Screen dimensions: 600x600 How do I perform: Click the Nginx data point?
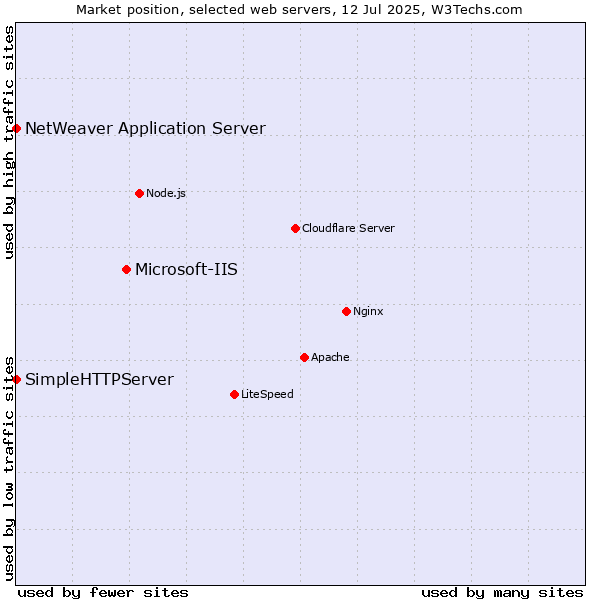347,311
